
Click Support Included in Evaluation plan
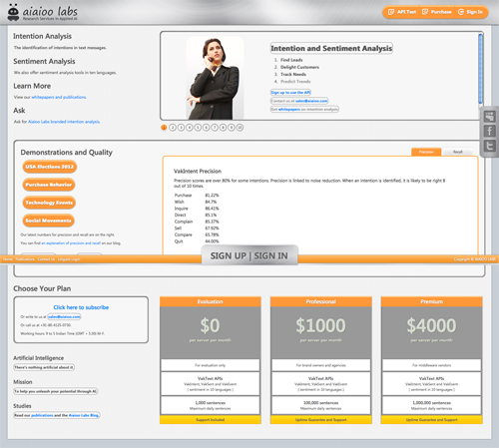click(211, 420)
